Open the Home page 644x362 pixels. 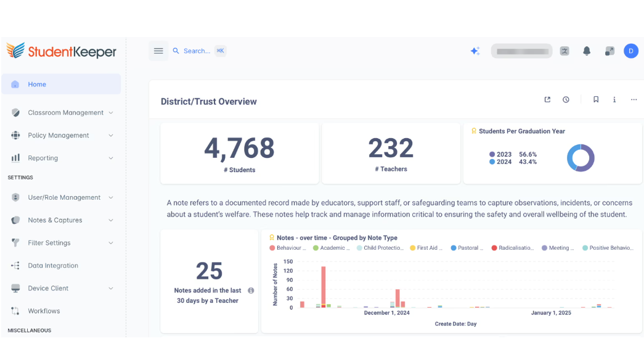click(x=61, y=84)
